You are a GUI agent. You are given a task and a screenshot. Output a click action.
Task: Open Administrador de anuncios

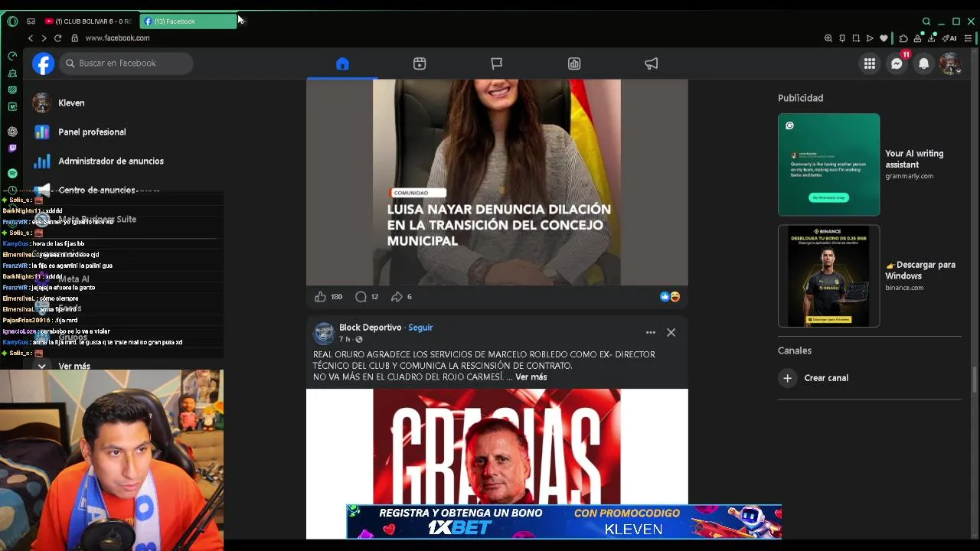point(110,161)
